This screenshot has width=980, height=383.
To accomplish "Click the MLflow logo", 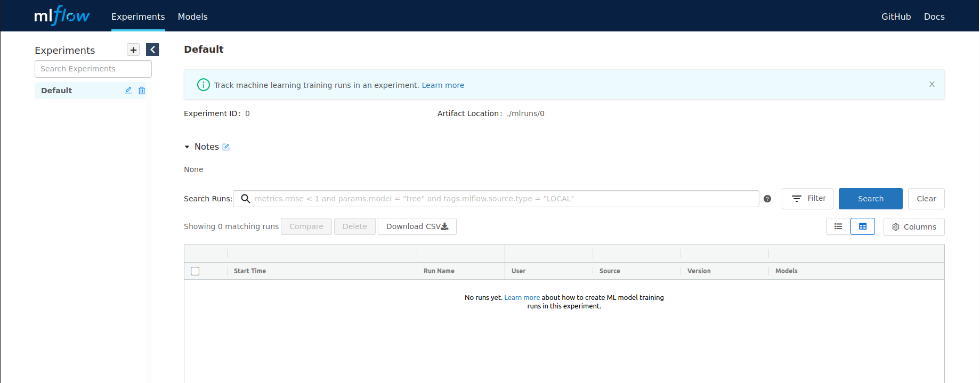I will [x=62, y=15].
